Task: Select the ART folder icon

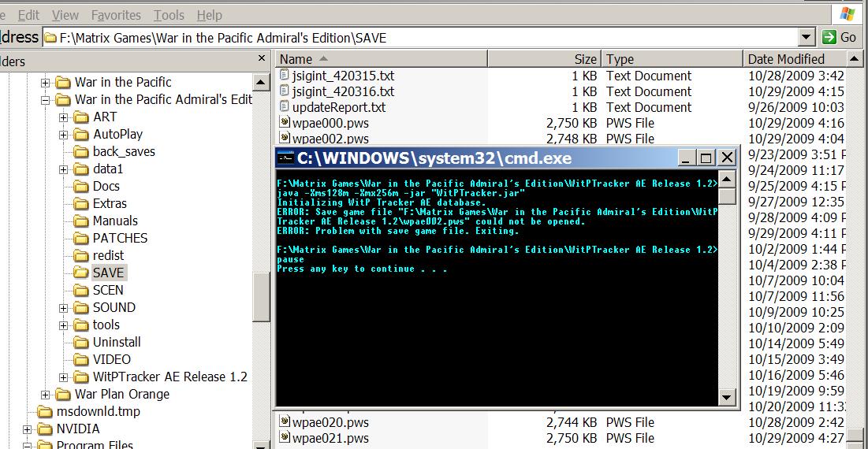Action: pos(81,117)
